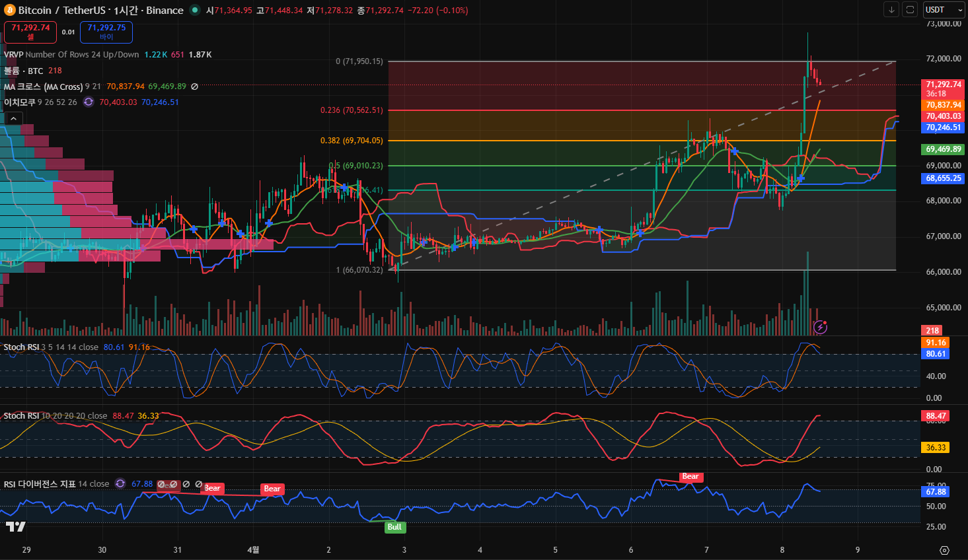Open chart settings gear at bottom right
968x560 pixels.
point(944,550)
